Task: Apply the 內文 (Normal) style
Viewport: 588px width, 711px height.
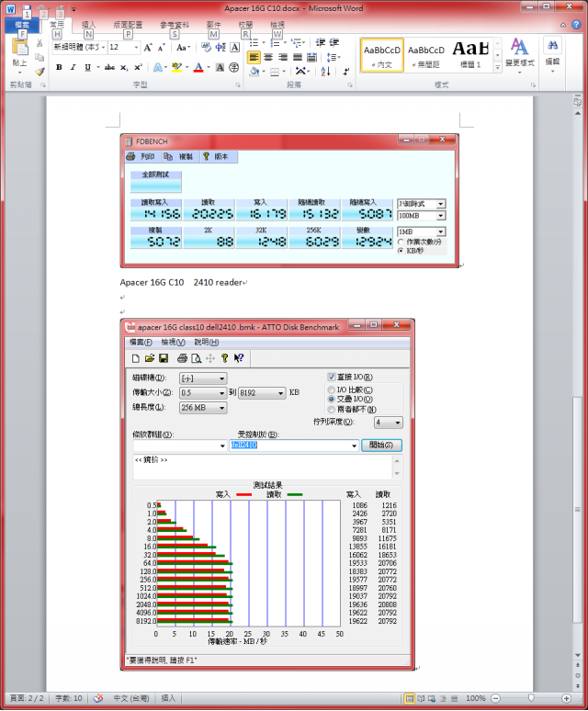Action: (382, 55)
